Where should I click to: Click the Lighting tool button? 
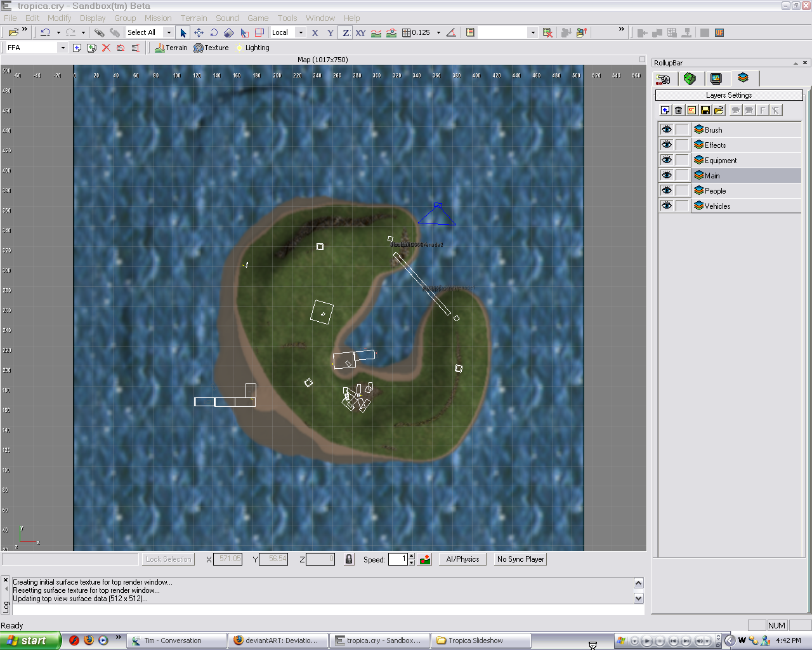click(252, 48)
